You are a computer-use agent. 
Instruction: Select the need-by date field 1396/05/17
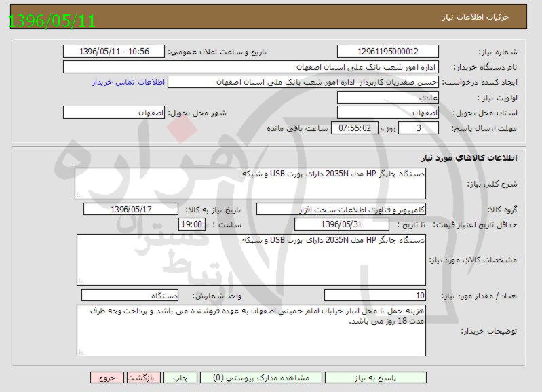point(130,210)
